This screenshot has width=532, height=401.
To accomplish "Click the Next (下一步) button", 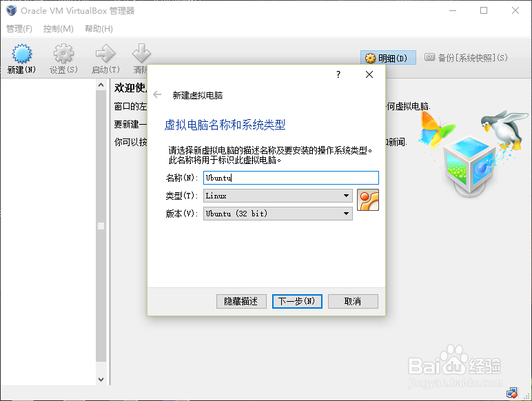I will pyautogui.click(x=297, y=301).
